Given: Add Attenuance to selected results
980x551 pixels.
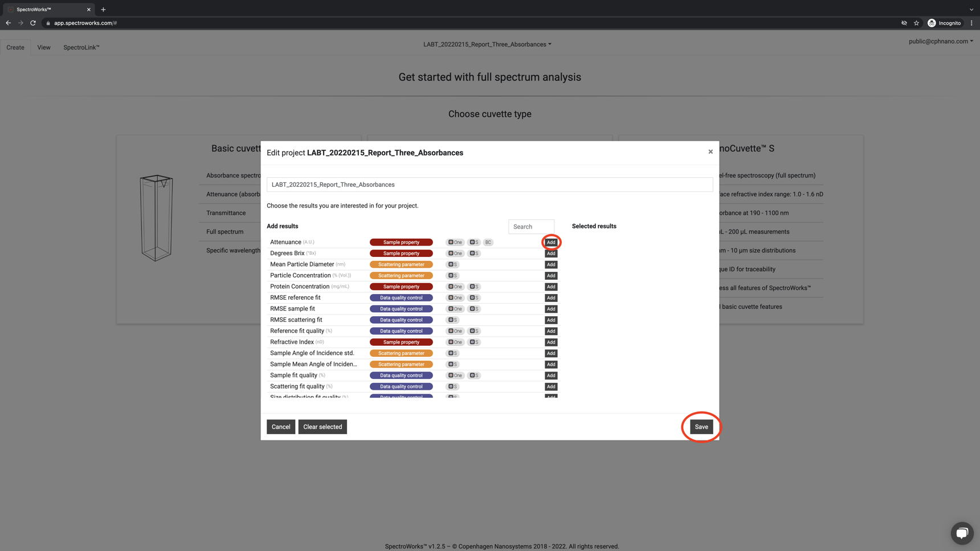Looking at the screenshot, I should pyautogui.click(x=550, y=242).
